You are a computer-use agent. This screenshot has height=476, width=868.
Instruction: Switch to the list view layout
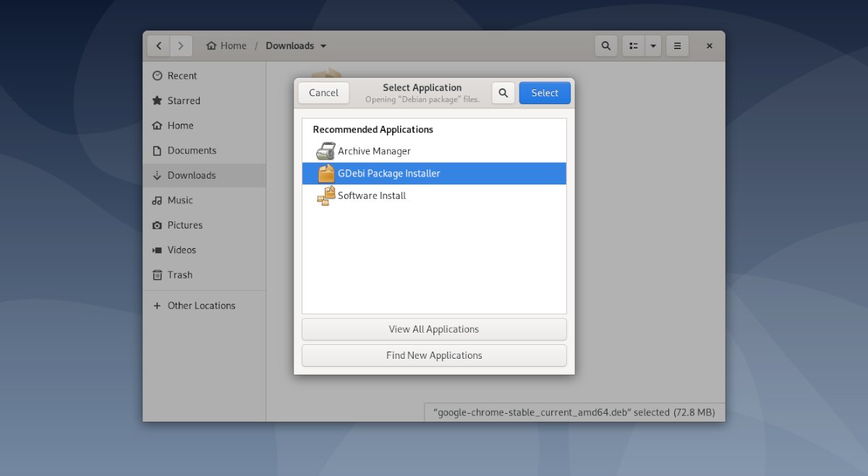[633, 46]
